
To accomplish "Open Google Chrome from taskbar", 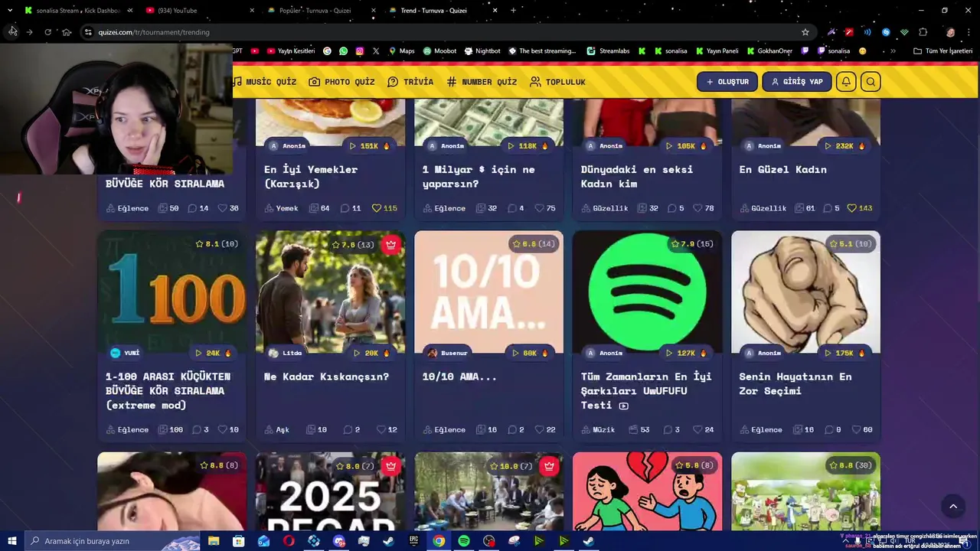I will click(x=439, y=541).
